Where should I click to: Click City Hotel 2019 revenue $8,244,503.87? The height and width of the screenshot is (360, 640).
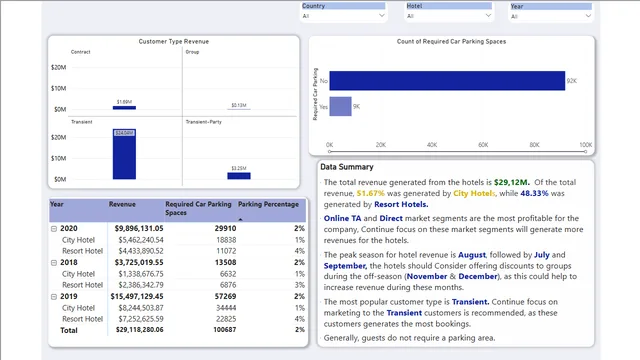[141, 308]
